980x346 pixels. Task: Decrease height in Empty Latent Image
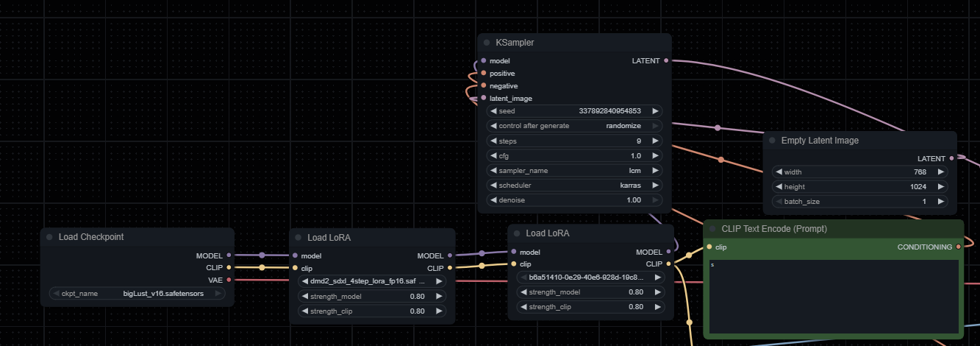(779, 187)
